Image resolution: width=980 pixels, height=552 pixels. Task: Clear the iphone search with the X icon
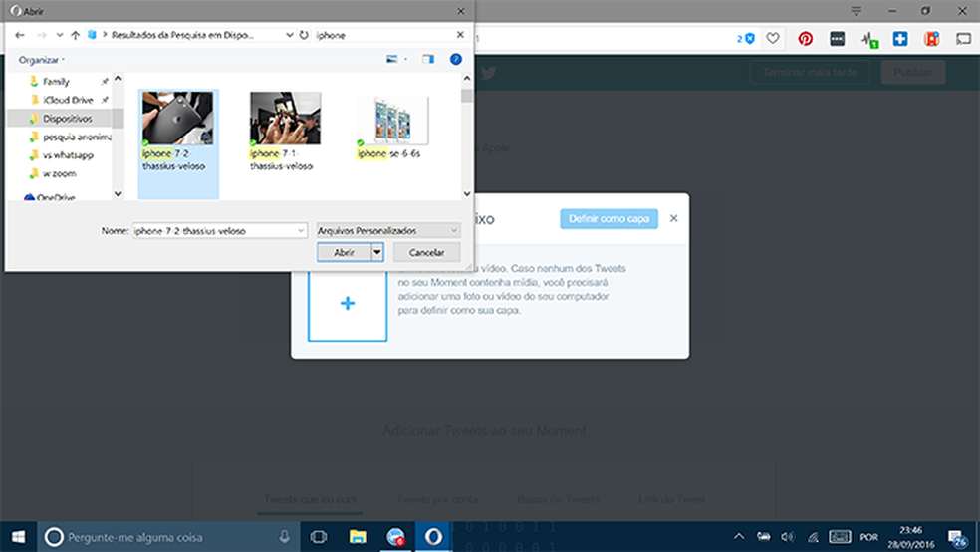pos(460,35)
